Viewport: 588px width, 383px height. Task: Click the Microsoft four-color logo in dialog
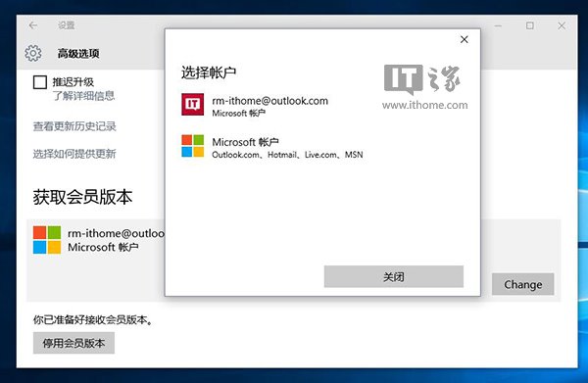click(193, 146)
